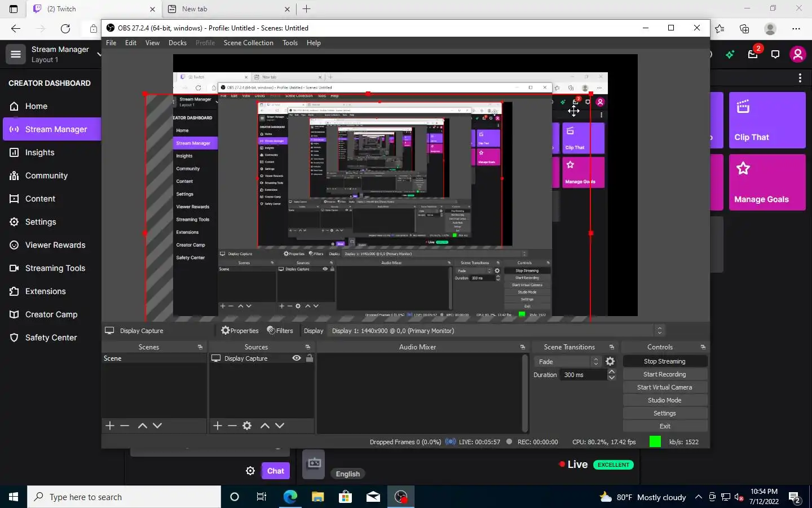This screenshot has width=812, height=508.
Task: Click Start Virtual Camera button
Action: tap(665, 387)
